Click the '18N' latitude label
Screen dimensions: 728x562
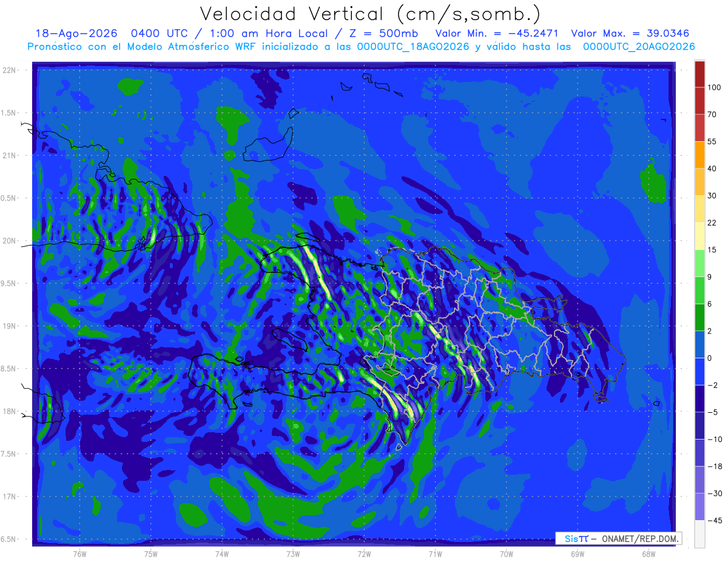tap(10, 411)
